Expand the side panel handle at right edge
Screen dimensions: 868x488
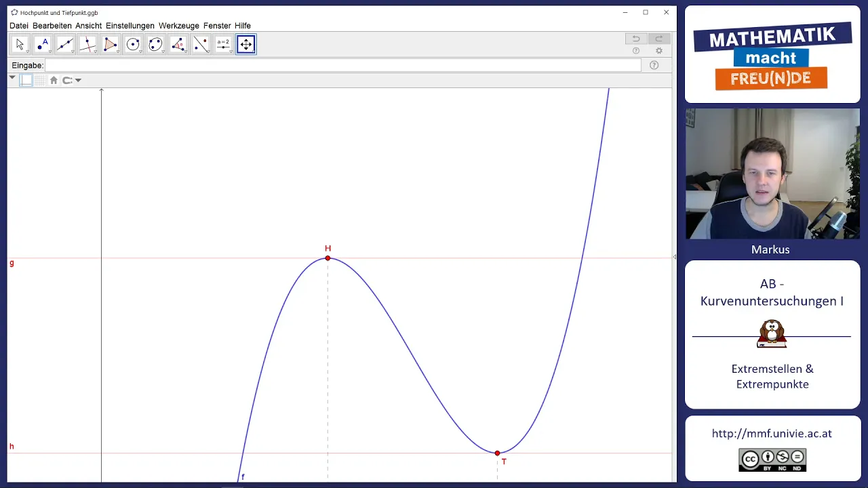coord(674,257)
